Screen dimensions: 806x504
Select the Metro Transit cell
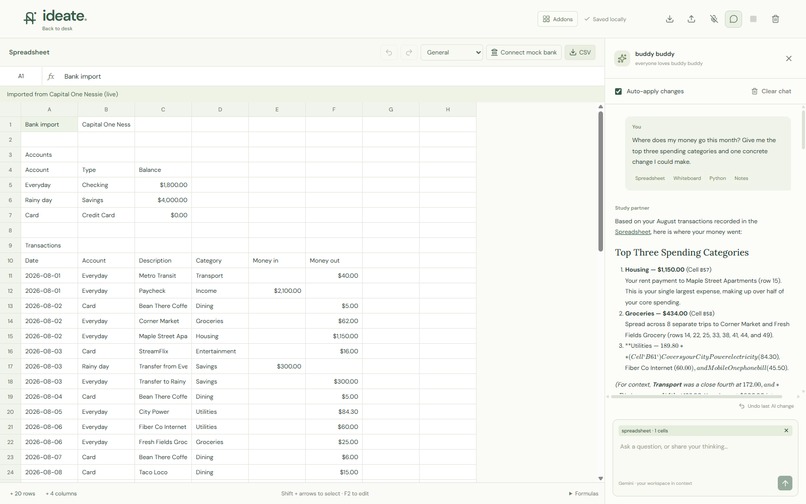[x=163, y=276]
